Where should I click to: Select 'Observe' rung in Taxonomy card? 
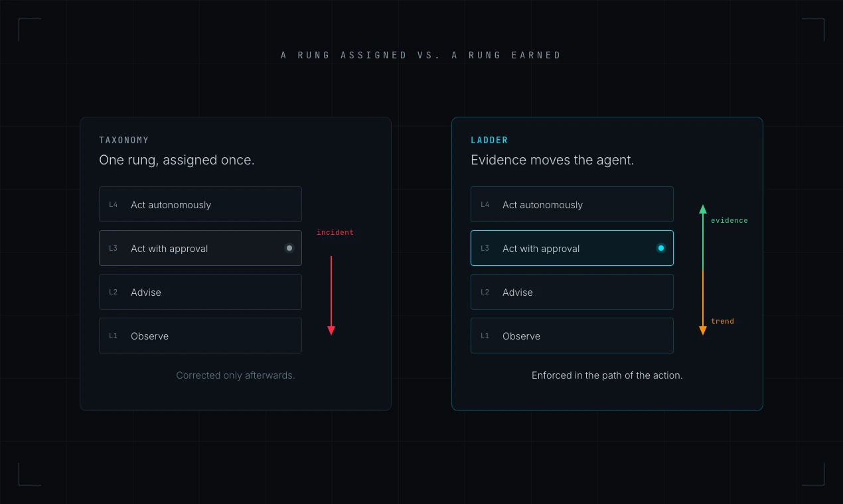(x=200, y=336)
